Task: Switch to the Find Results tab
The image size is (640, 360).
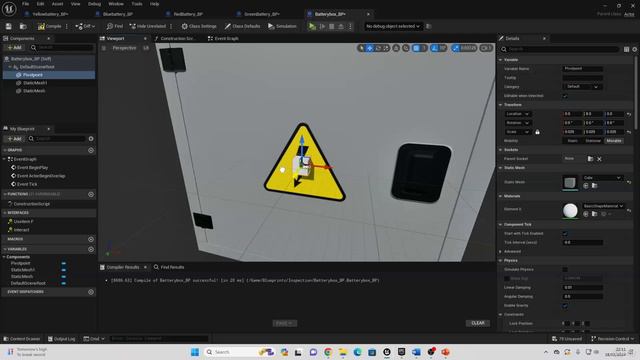Action: click(169, 267)
